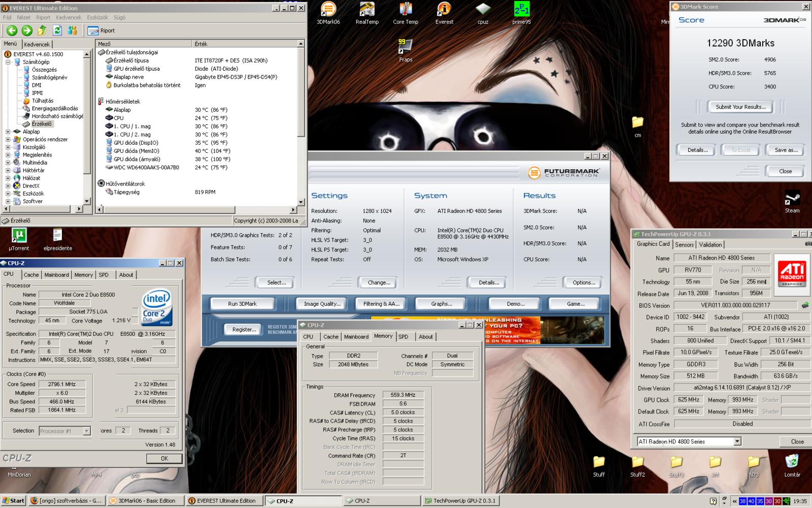Switch to Kedvencek tab in EVEREST sidebar
Screen dimensions: 812x508
[37, 44]
